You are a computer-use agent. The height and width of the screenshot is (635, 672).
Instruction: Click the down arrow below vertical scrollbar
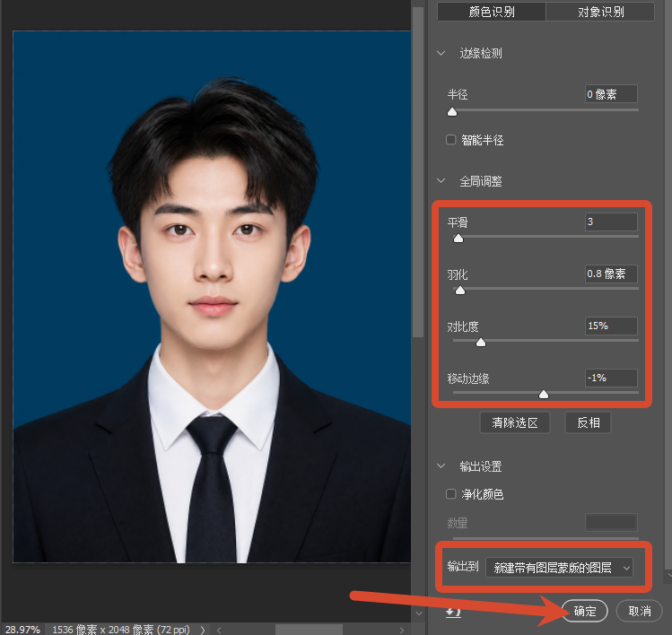419,613
